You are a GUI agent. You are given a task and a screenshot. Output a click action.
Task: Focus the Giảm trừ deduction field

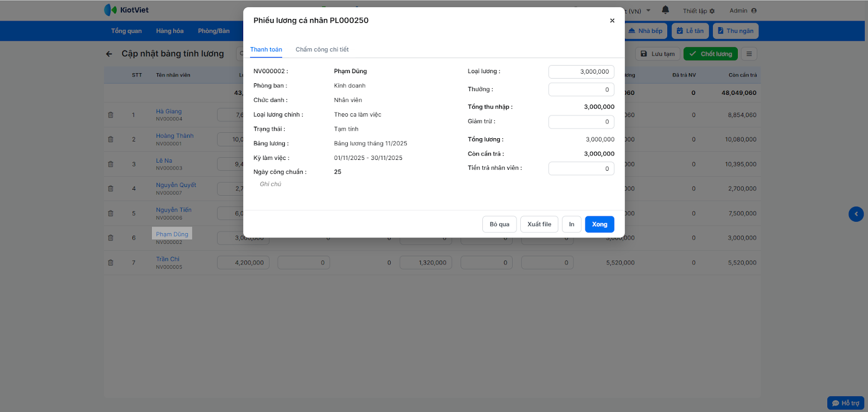click(581, 122)
